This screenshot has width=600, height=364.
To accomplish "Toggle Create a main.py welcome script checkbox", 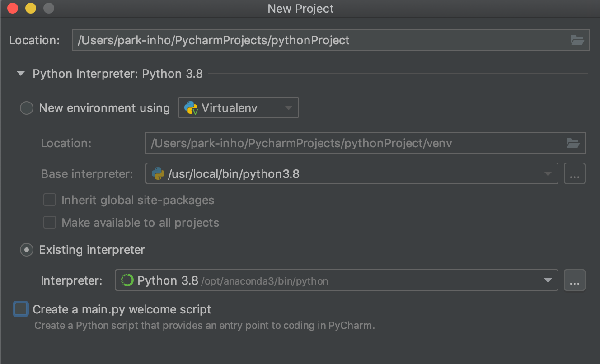I will coord(21,309).
